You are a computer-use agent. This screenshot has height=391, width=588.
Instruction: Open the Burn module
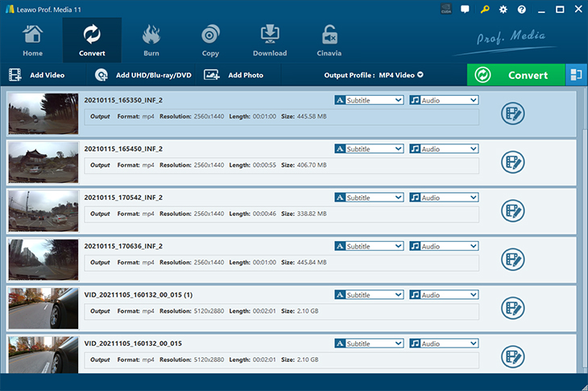[x=151, y=40]
